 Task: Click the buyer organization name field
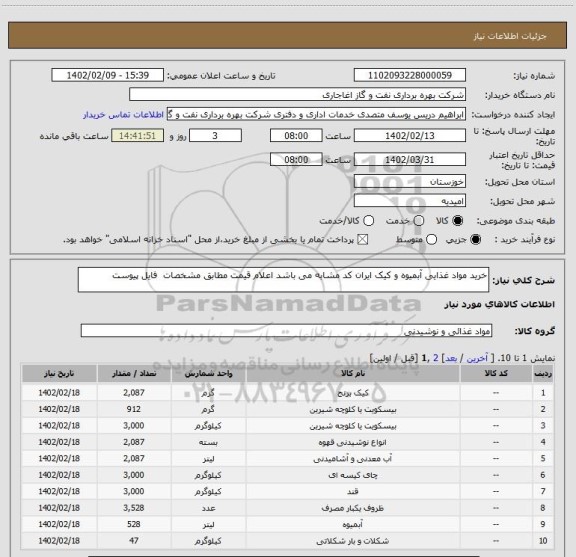297,95
